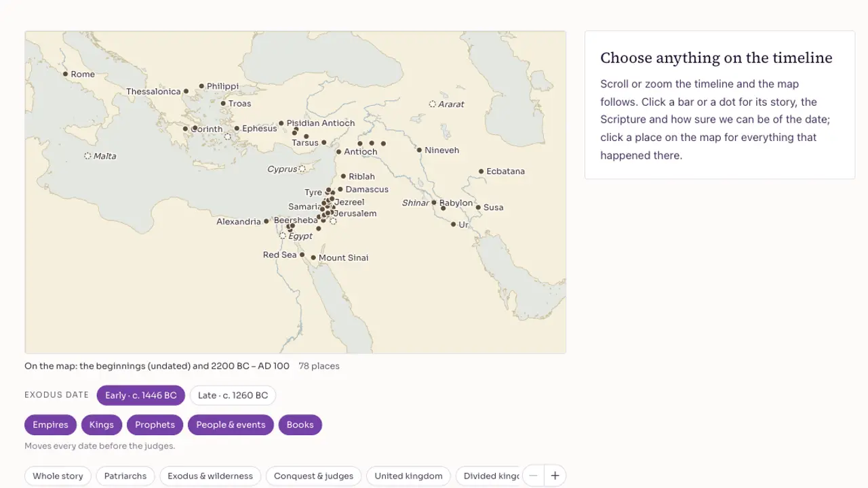Click the Nineveh place dot

[x=419, y=150]
